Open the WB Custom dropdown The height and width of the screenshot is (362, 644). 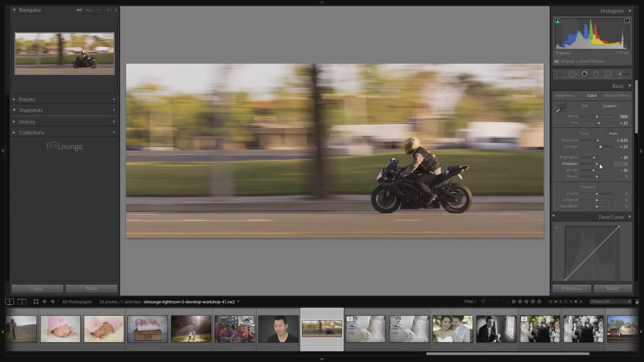point(611,106)
